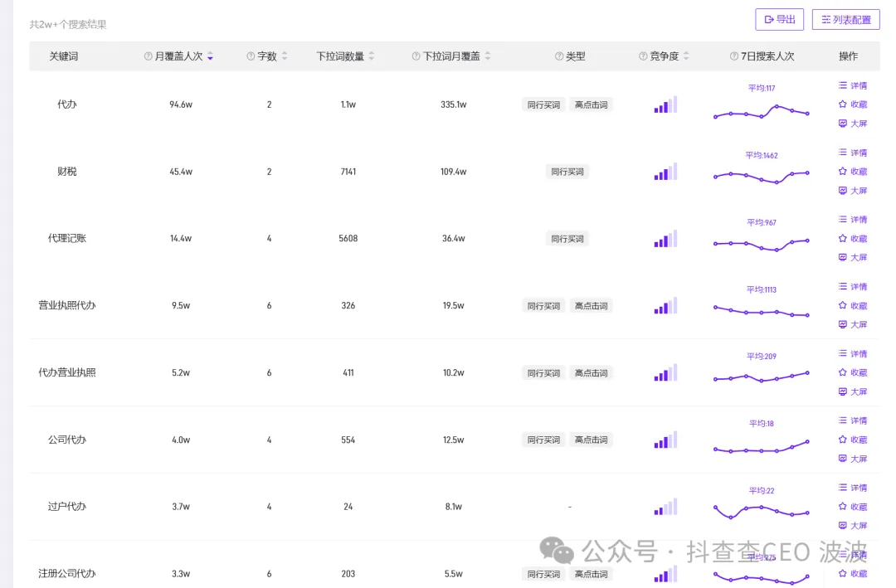Click 同行买词 tag in 财税 row
The image size is (896, 588).
pyautogui.click(x=567, y=172)
